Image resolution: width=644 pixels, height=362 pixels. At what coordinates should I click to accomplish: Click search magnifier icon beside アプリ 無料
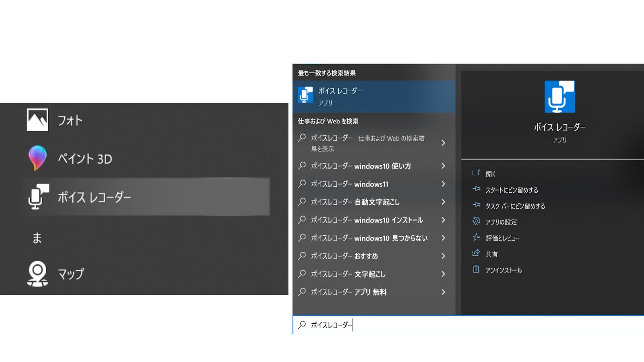pos(302,292)
